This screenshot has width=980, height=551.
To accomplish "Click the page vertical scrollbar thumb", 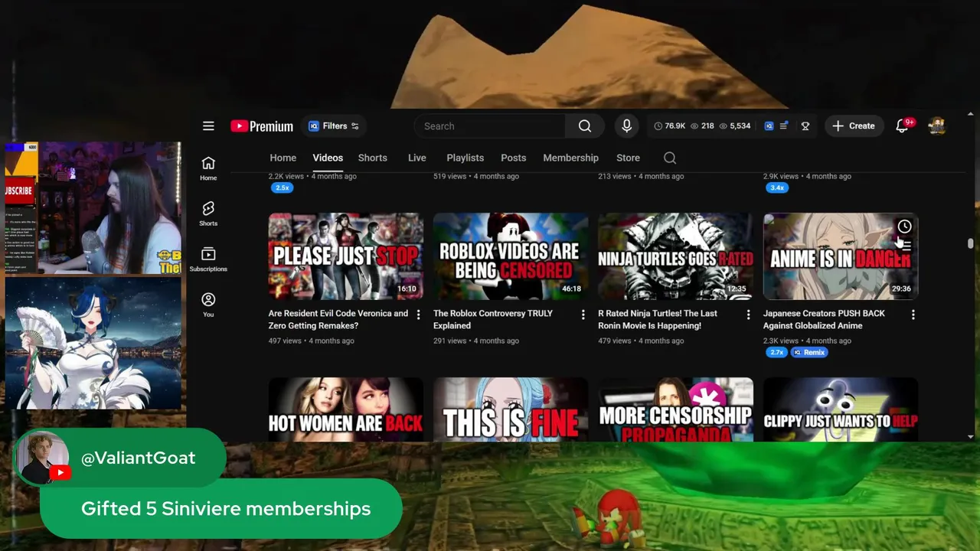I will (x=970, y=243).
